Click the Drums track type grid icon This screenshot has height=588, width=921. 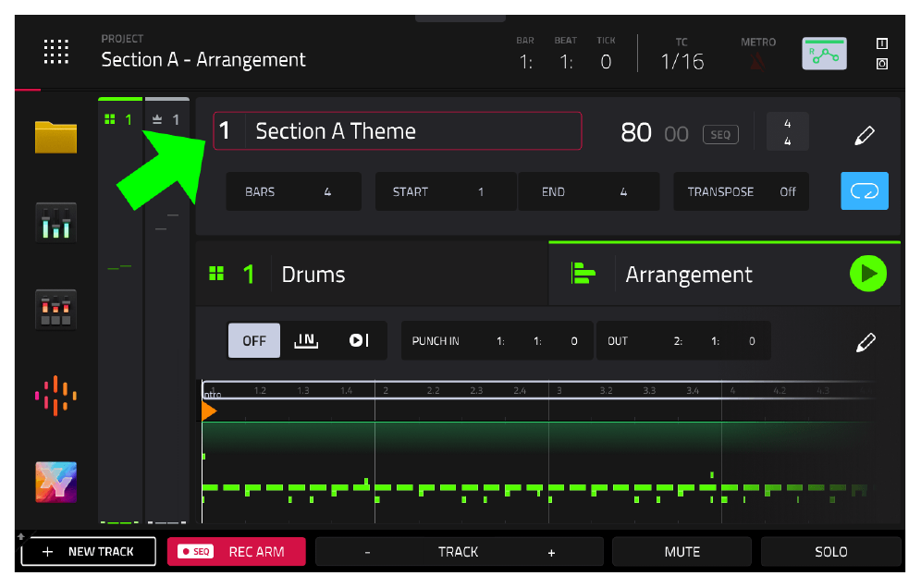[216, 274]
